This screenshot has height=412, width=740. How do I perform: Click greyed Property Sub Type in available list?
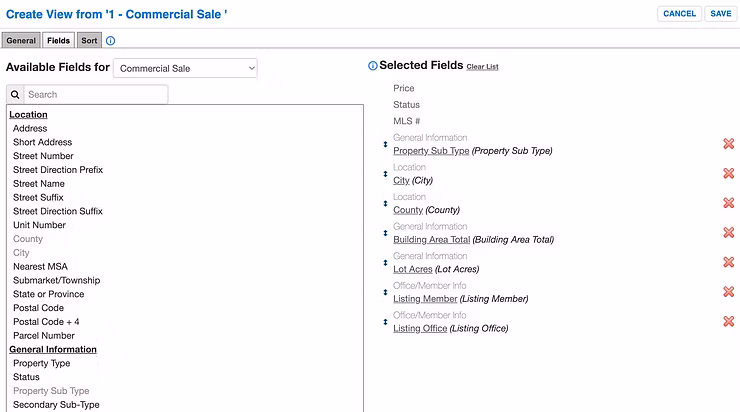click(51, 391)
